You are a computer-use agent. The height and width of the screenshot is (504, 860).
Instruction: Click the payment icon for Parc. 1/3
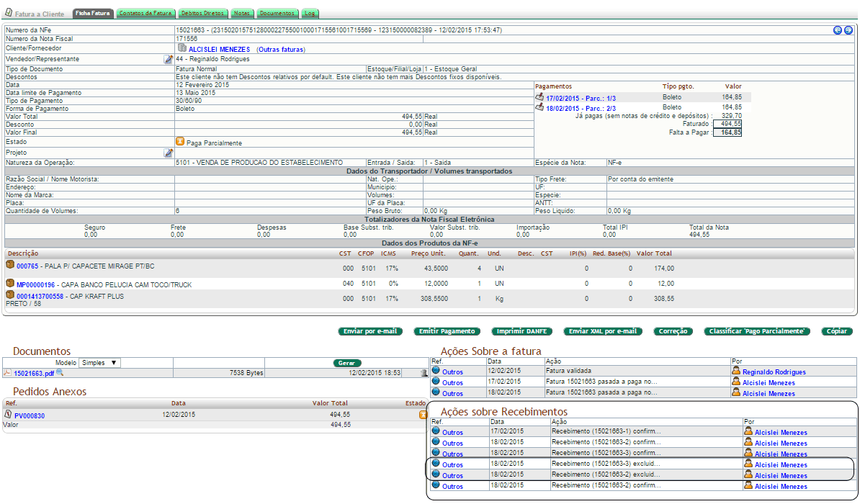(x=539, y=97)
